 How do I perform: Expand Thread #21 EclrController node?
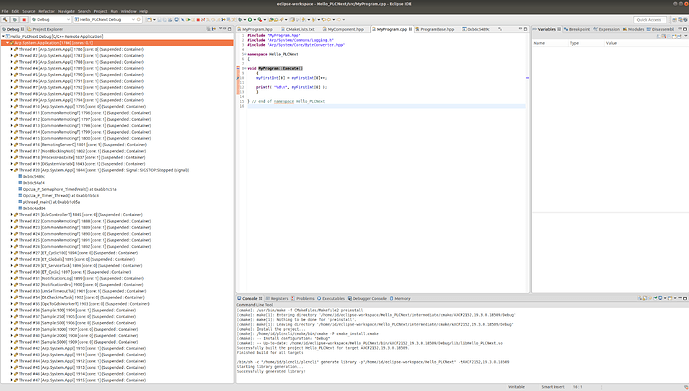(12, 215)
